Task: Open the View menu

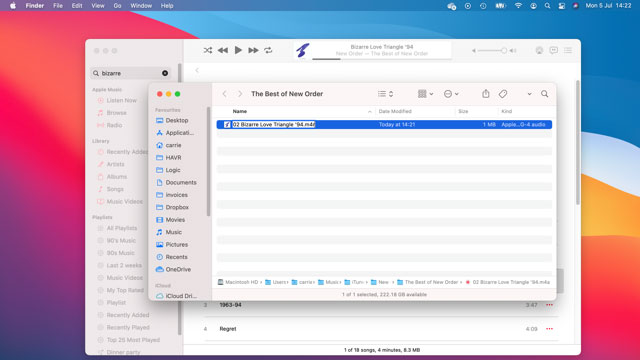Action: pyautogui.click(x=98, y=6)
